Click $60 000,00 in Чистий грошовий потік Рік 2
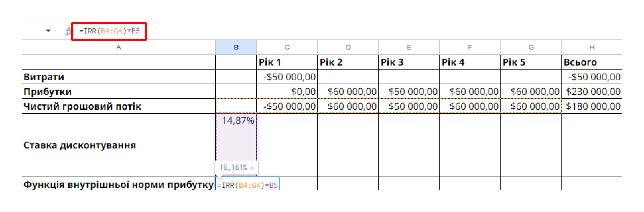Image resolution: width=644 pixels, height=212 pixels. pos(348,106)
